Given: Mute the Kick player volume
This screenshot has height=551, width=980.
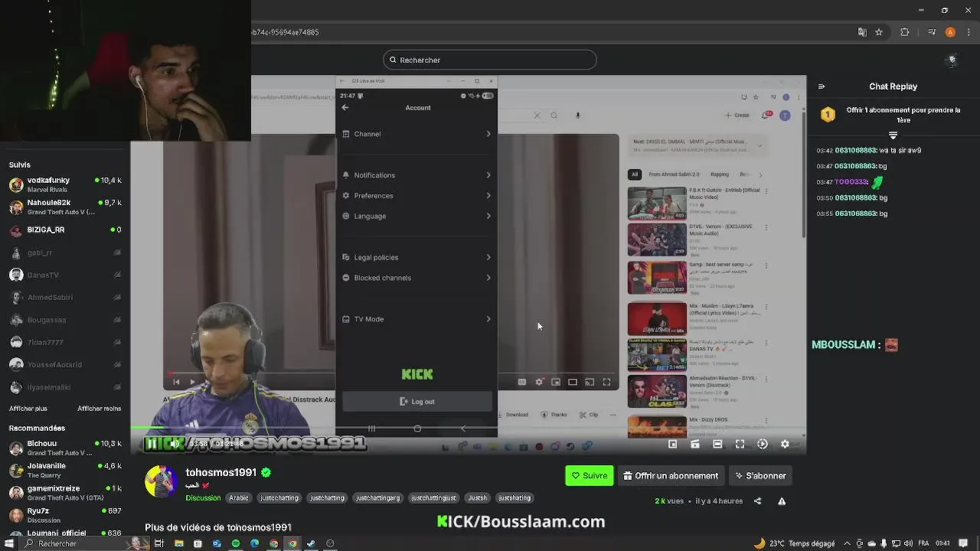Looking at the screenshot, I should pyautogui.click(x=175, y=443).
